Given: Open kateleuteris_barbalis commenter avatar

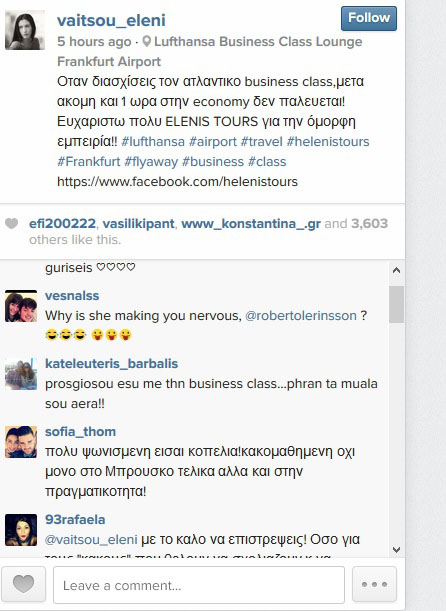Looking at the screenshot, I should pos(21,374).
